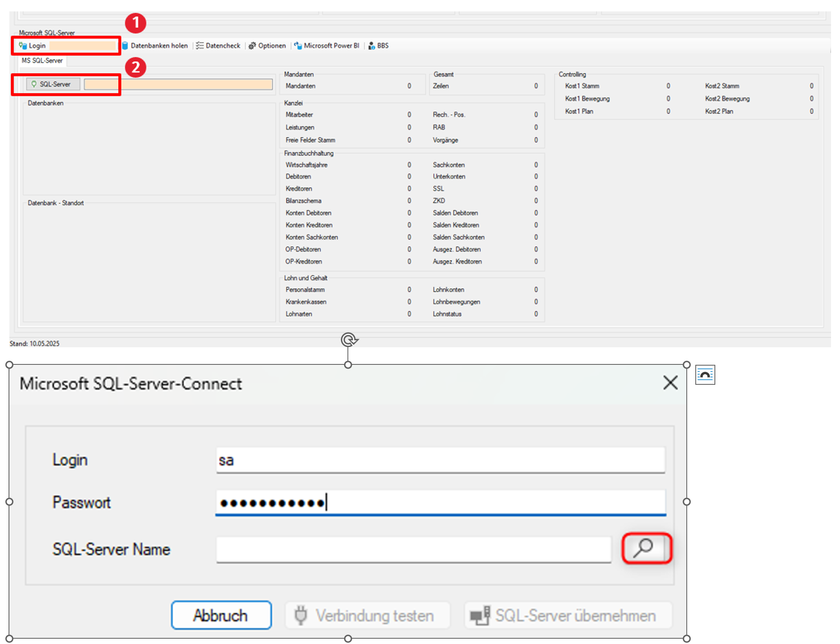Select the MS SQL-Server tab

pos(42,61)
